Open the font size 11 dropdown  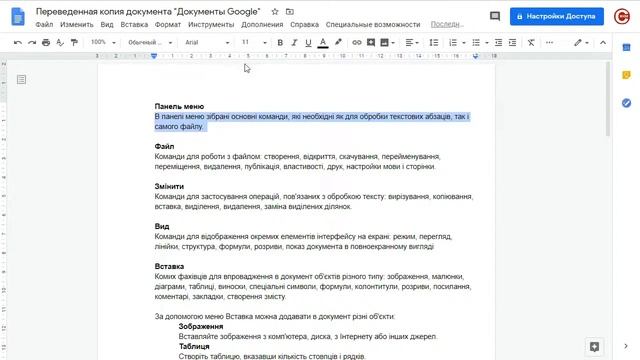254,42
